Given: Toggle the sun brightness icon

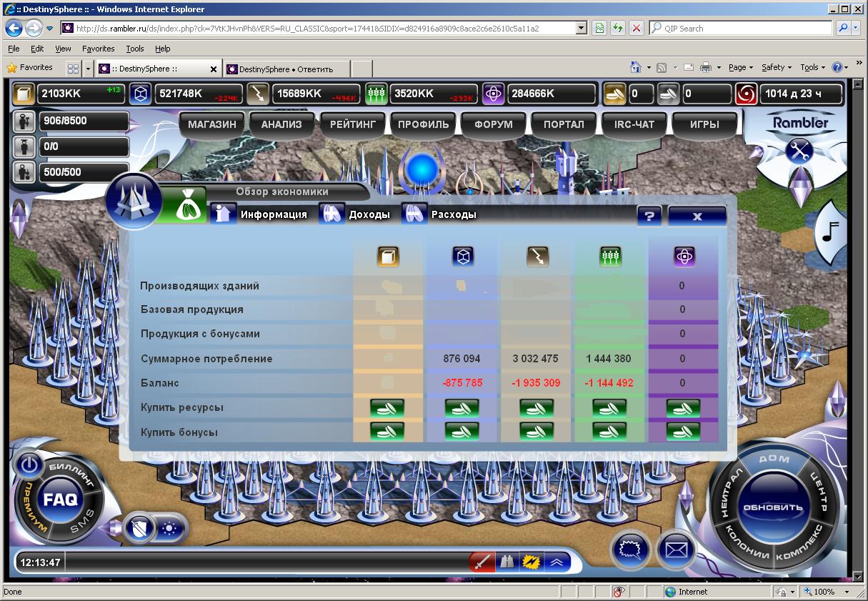Looking at the screenshot, I should (171, 529).
